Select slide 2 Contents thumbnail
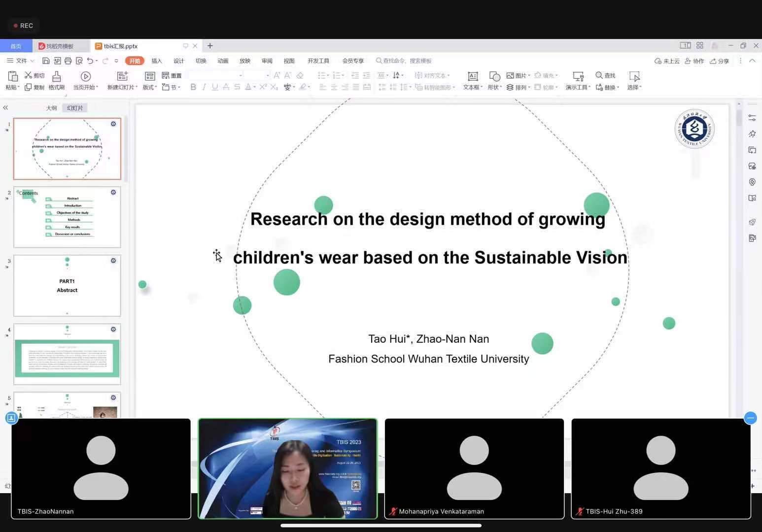This screenshot has height=532, width=762. tap(67, 217)
